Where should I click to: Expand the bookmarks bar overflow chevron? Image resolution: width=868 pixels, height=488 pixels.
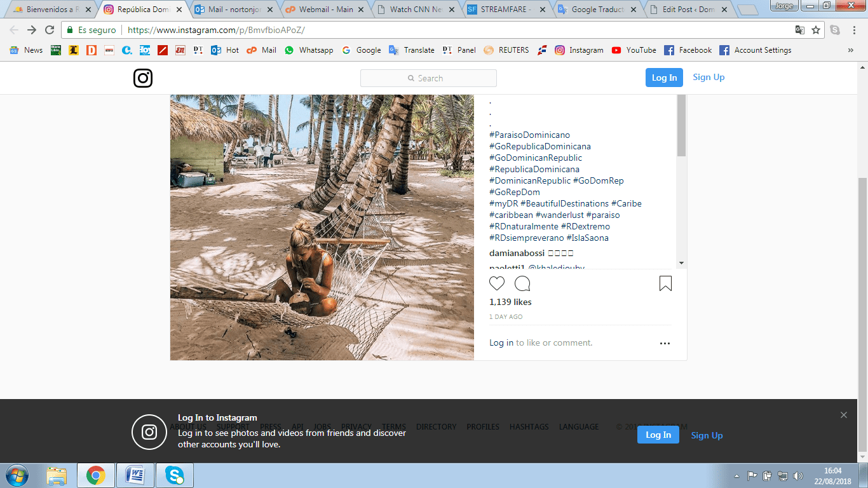[850, 50]
